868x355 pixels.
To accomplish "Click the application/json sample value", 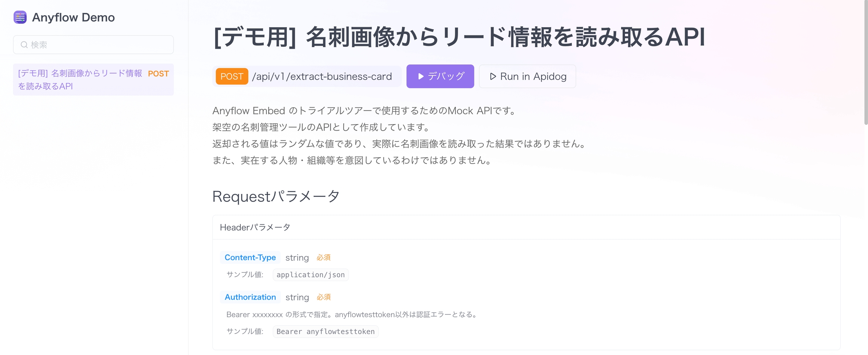I will [x=310, y=275].
